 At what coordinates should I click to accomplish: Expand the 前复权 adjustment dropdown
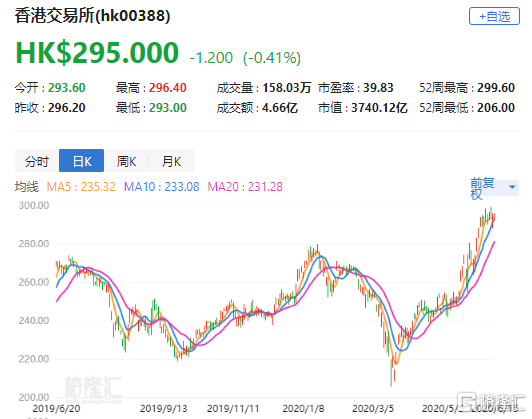coord(494,188)
